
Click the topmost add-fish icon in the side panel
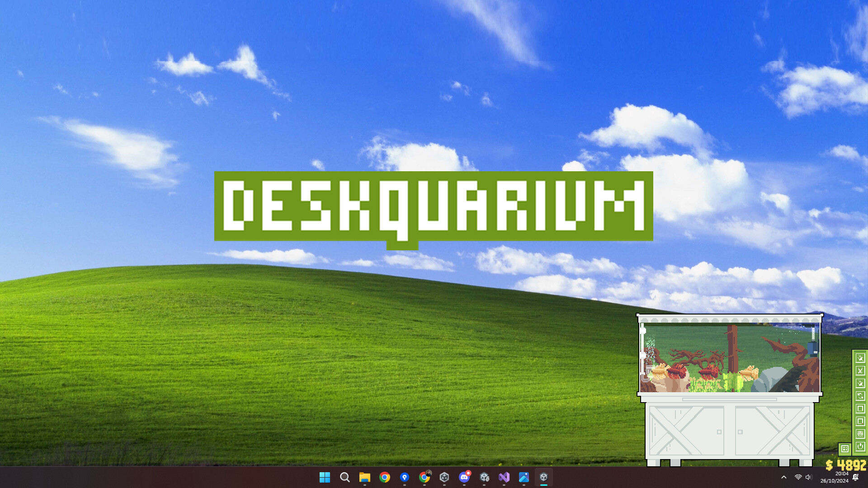click(860, 358)
